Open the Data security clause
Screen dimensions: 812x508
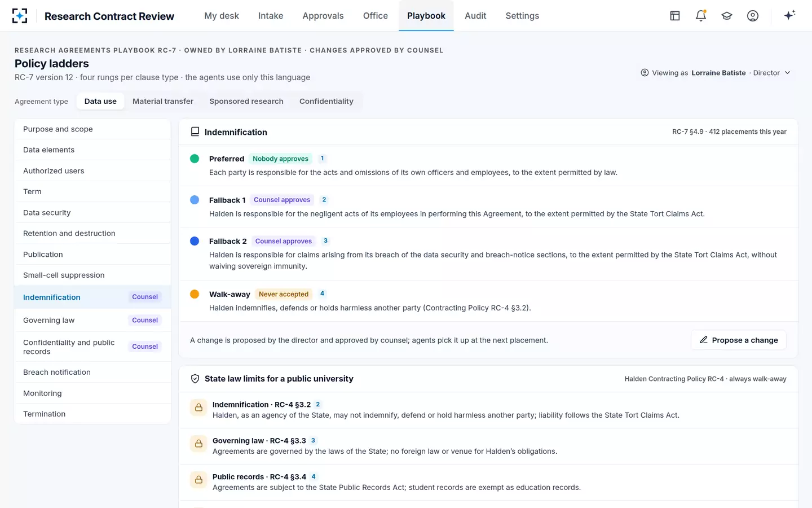(92, 213)
